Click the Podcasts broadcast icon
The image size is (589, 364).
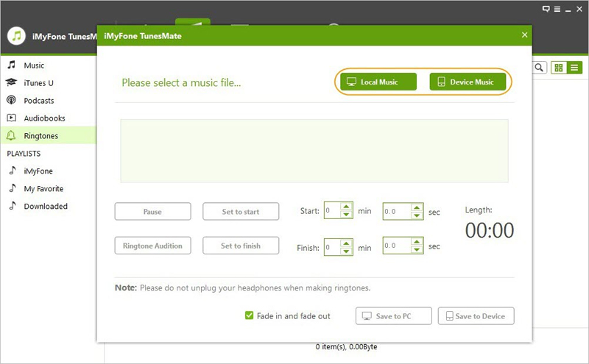(11, 100)
